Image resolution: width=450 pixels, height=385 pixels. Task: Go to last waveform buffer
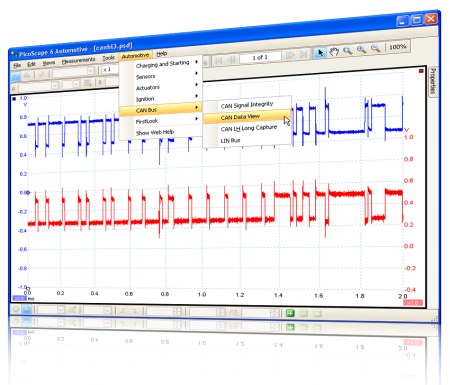[x=303, y=54]
